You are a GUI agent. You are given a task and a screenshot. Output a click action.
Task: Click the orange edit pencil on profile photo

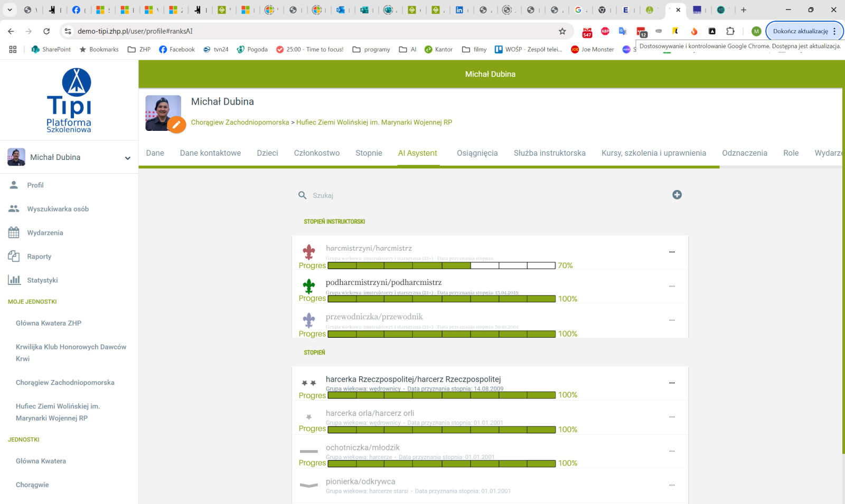pyautogui.click(x=176, y=125)
